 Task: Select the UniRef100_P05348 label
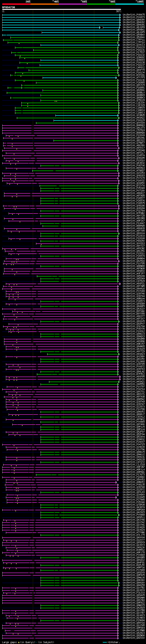point(134,151)
